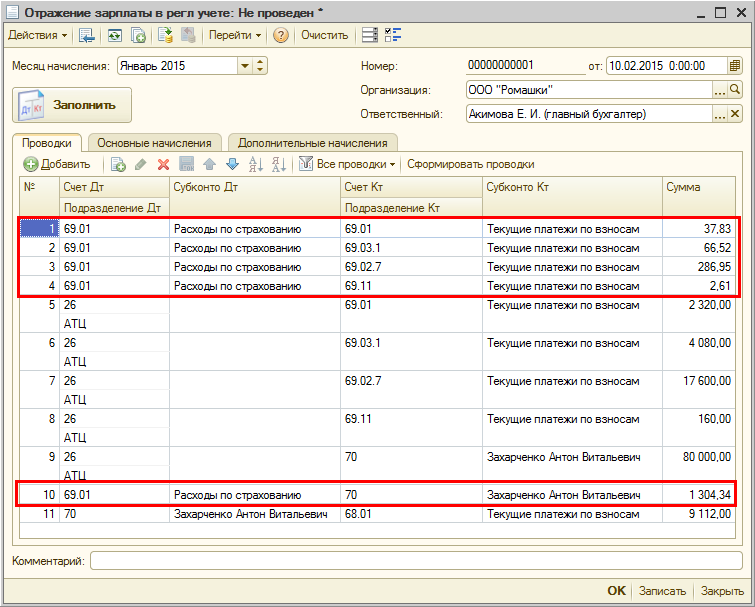
Task: Click Записать to save the document
Action: [662, 591]
